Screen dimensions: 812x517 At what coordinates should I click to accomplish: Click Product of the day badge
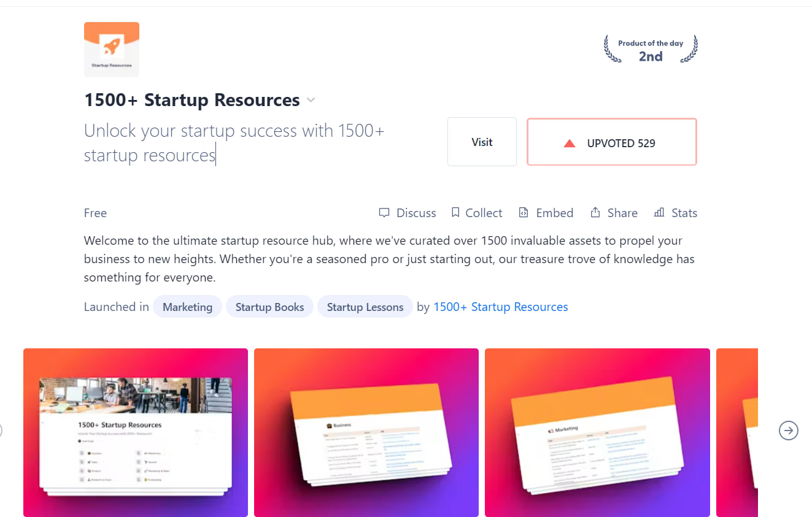[x=651, y=50]
